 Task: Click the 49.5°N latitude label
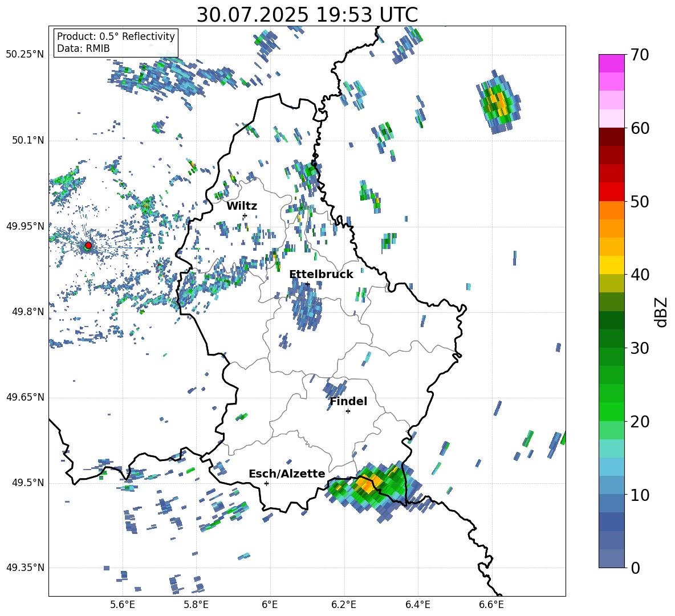[28, 483]
